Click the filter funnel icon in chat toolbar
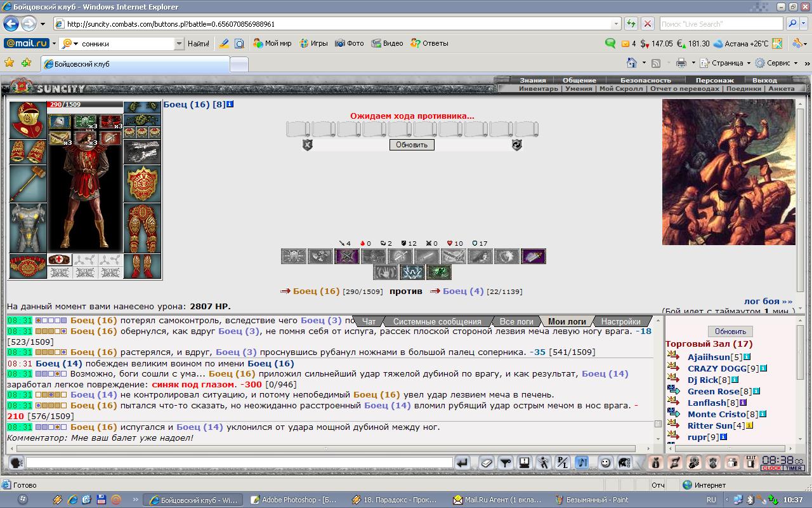Screen dimensions: 812x508 point(505,463)
